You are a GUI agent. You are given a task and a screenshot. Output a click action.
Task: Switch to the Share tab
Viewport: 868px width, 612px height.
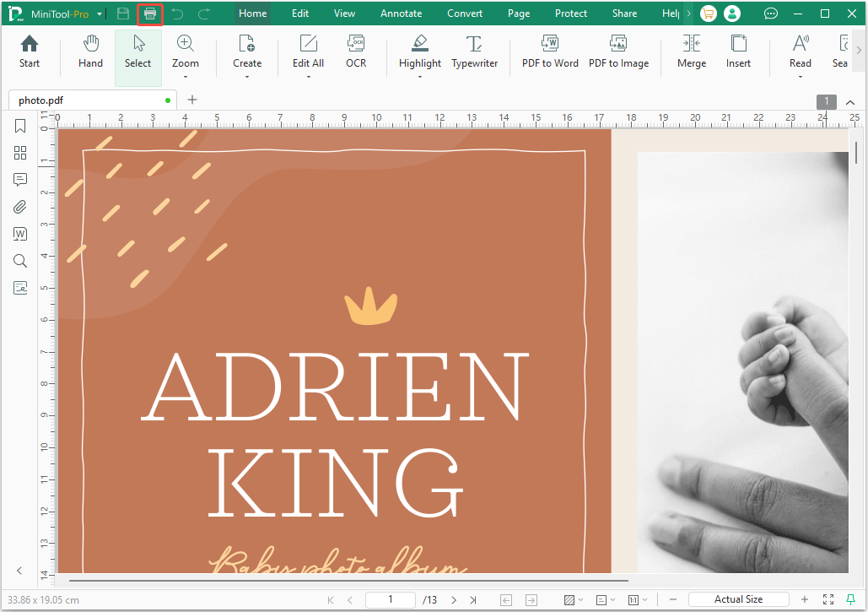[624, 14]
